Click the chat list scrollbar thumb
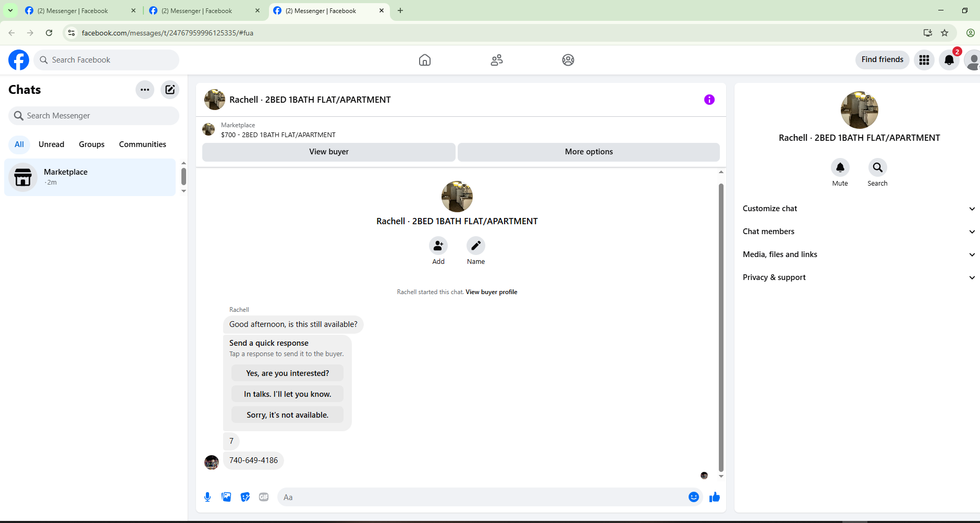980x523 pixels. [183, 176]
